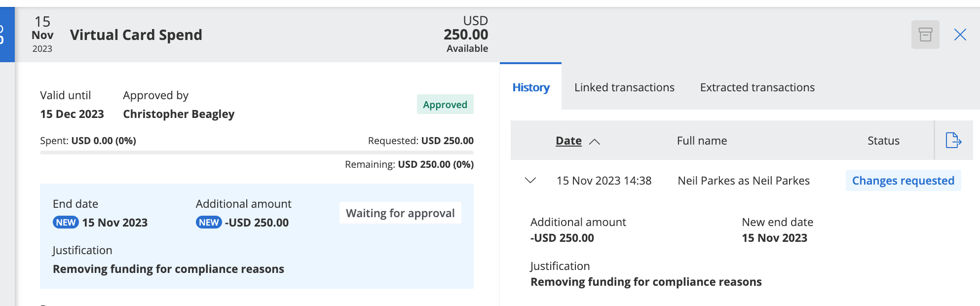Click the Status column header

883,141
